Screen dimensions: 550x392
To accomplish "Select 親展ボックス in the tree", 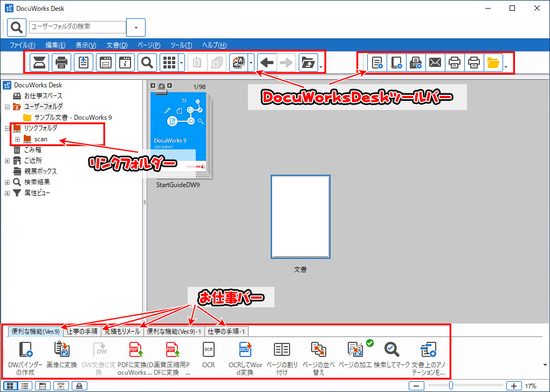I will coord(40,171).
